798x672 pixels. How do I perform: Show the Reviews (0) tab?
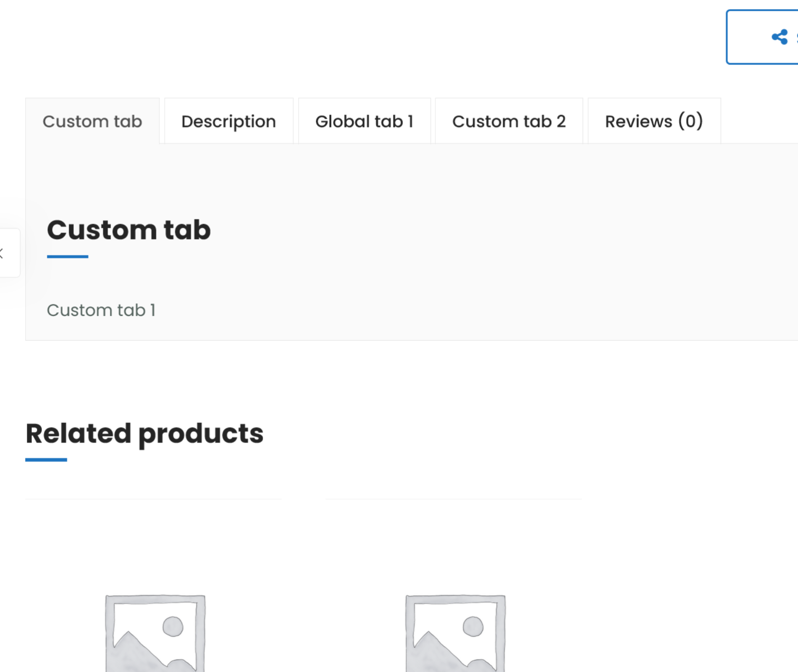654,121
